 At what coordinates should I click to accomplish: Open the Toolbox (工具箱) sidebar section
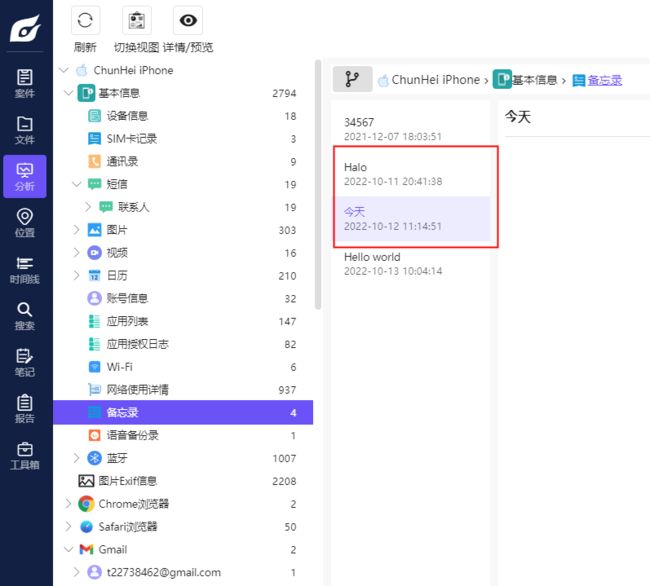point(24,455)
